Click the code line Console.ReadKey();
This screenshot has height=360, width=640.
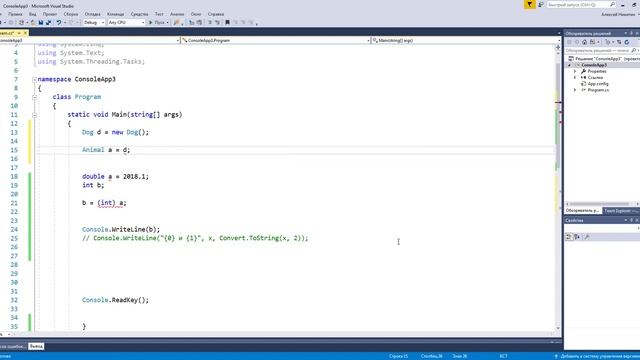tap(116, 300)
